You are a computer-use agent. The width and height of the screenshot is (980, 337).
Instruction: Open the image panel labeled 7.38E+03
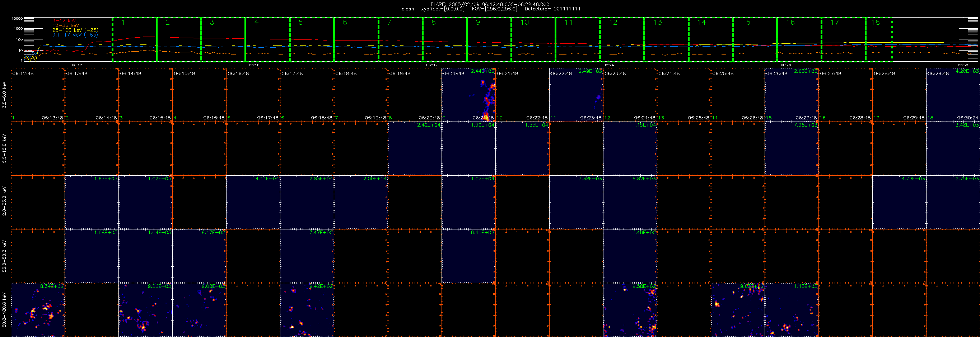(577, 202)
